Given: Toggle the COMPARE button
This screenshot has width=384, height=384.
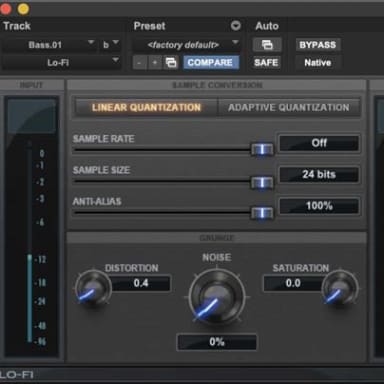Looking at the screenshot, I should pos(210,62).
